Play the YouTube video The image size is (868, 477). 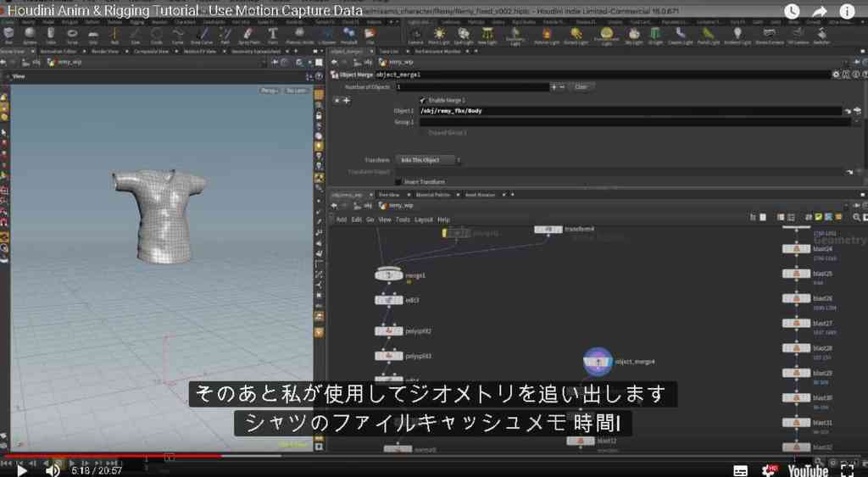coord(21,470)
